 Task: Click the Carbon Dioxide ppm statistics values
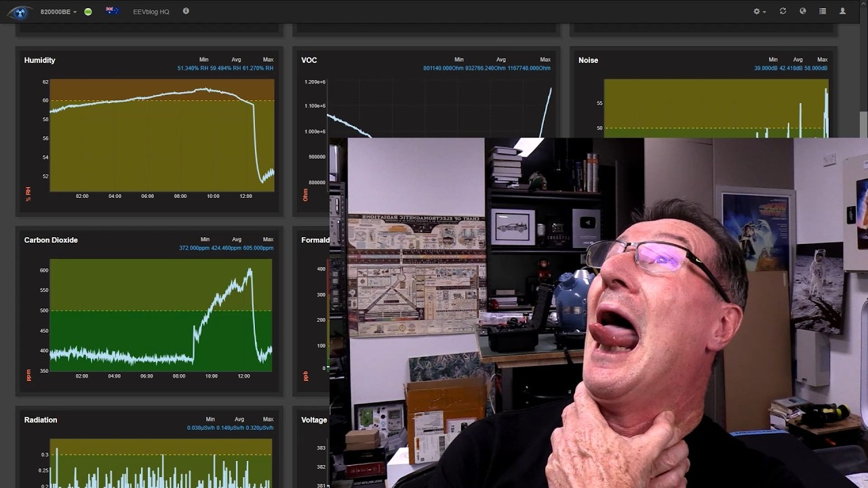pyautogui.click(x=226, y=248)
